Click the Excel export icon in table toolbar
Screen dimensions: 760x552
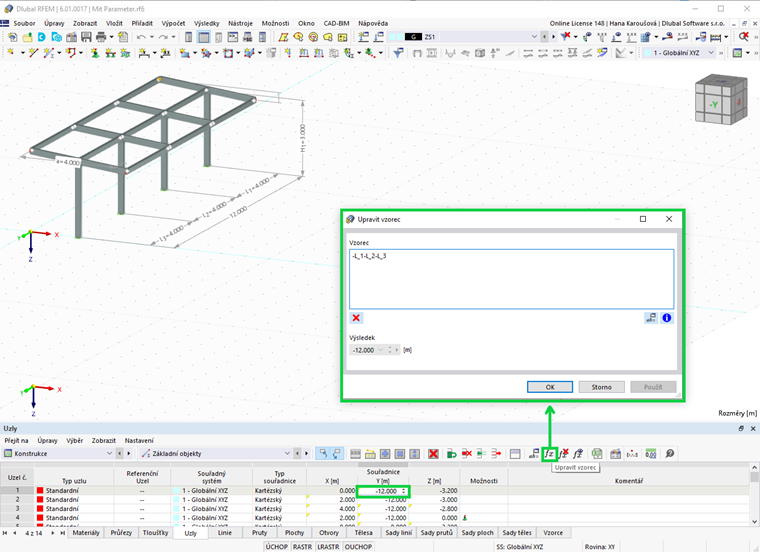point(597,454)
